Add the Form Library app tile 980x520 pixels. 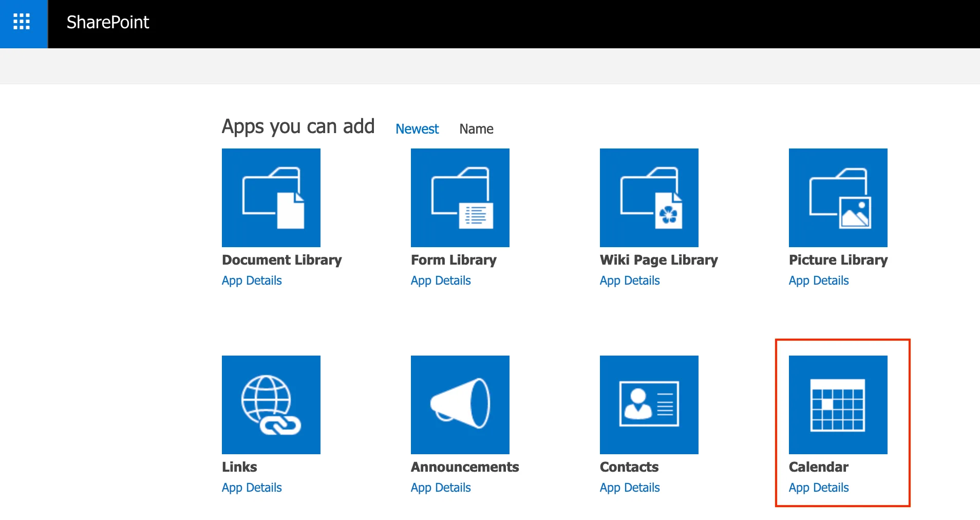pos(460,198)
